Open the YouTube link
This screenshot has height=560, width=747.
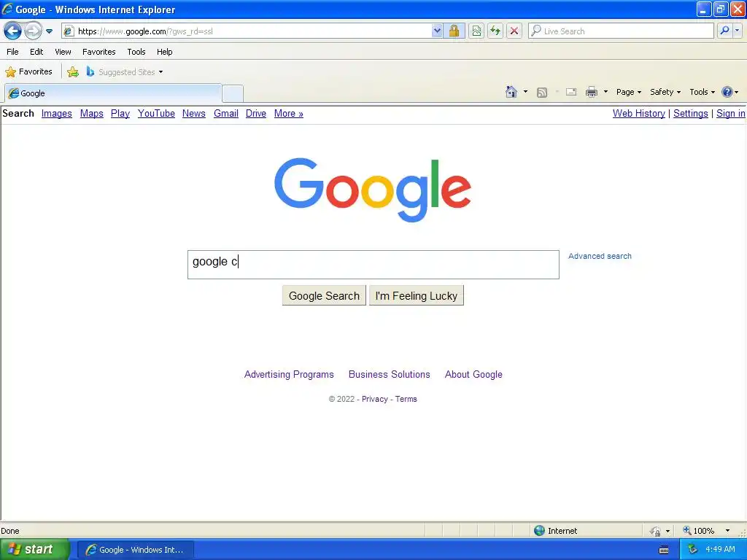click(x=156, y=113)
